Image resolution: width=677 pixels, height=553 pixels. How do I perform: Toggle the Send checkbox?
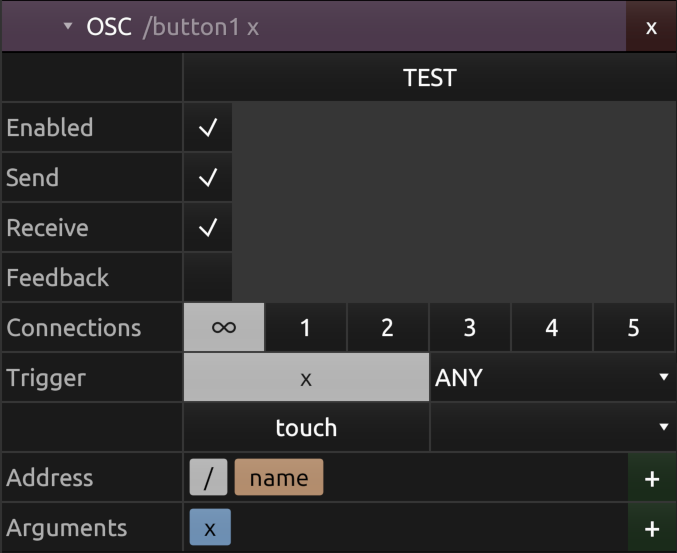tap(208, 177)
